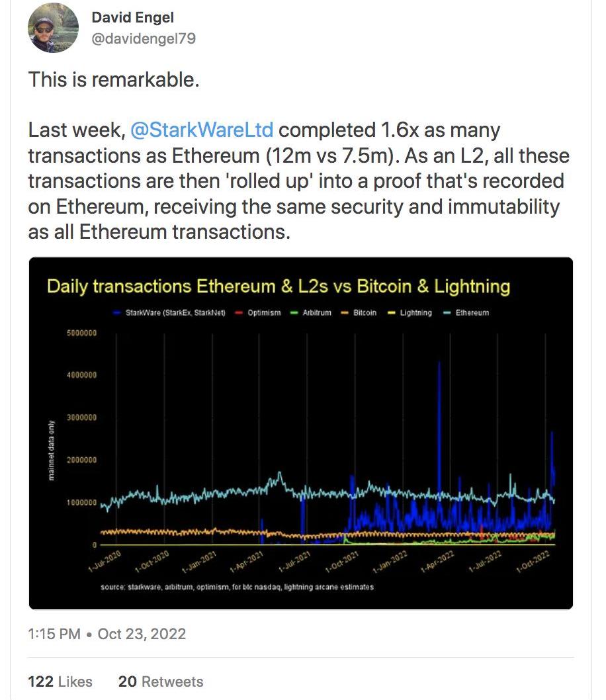The width and height of the screenshot is (606, 700).
Task: Click the green Arbitrum legend marker
Action: pos(294,313)
